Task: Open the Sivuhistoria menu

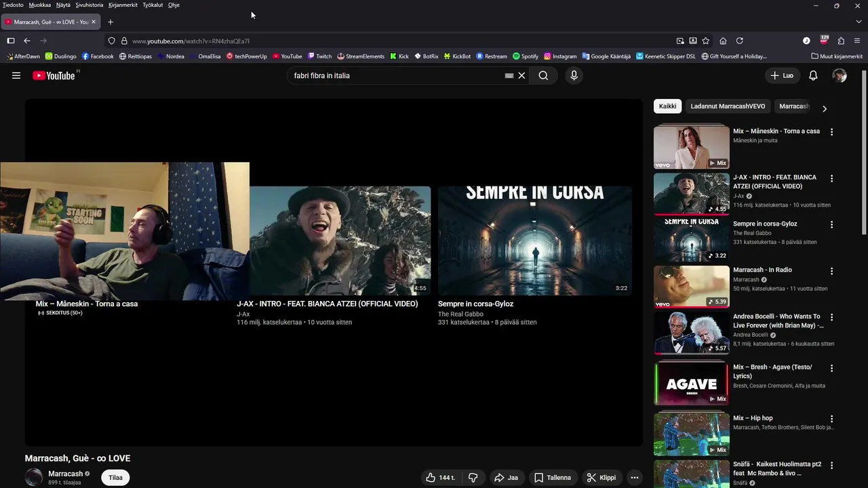Action: tap(90, 5)
